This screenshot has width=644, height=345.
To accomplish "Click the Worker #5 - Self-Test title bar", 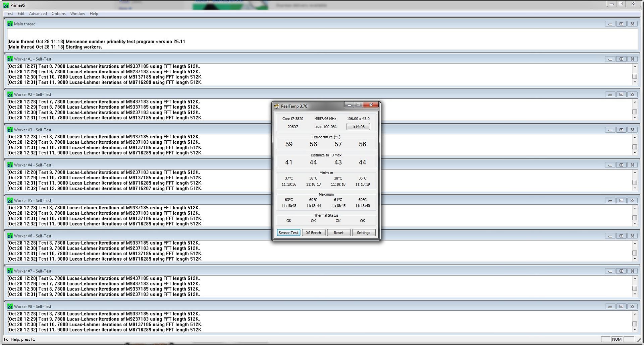I will pos(322,200).
